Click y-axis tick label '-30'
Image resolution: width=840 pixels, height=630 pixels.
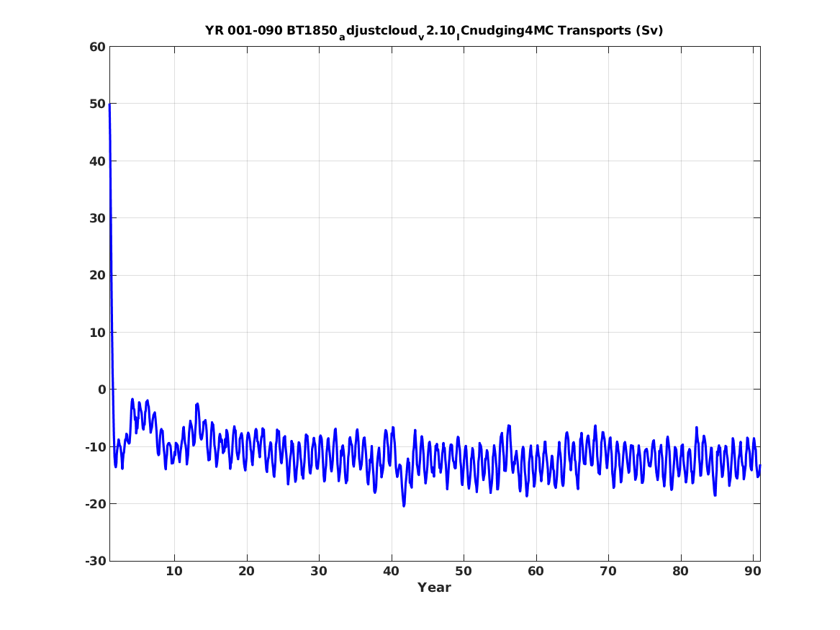[x=95, y=561]
